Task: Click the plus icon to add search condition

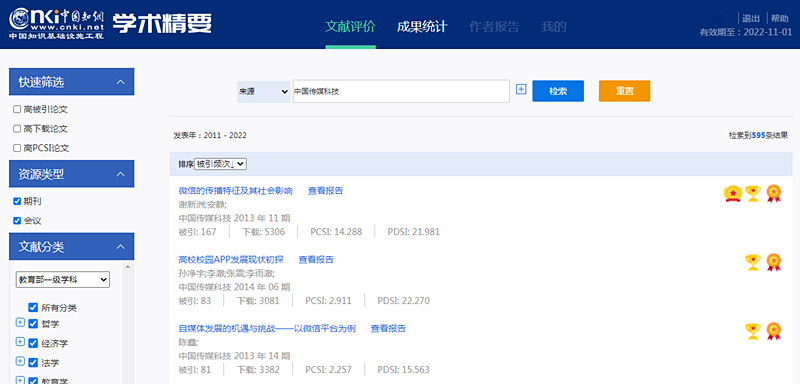Action: [x=521, y=89]
